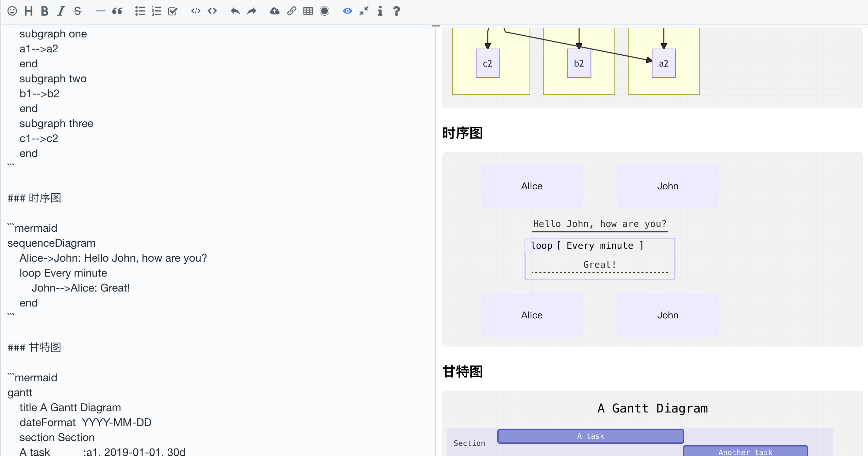Screen dimensions: 868x456
Task: Insert a horizontal rule line
Action: click(x=100, y=11)
